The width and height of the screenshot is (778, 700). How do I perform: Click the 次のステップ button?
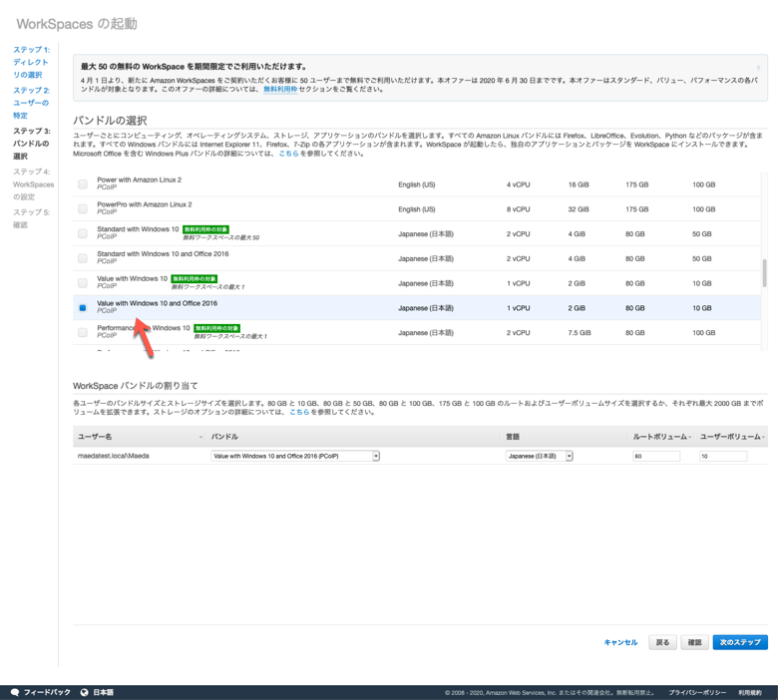tap(740, 642)
